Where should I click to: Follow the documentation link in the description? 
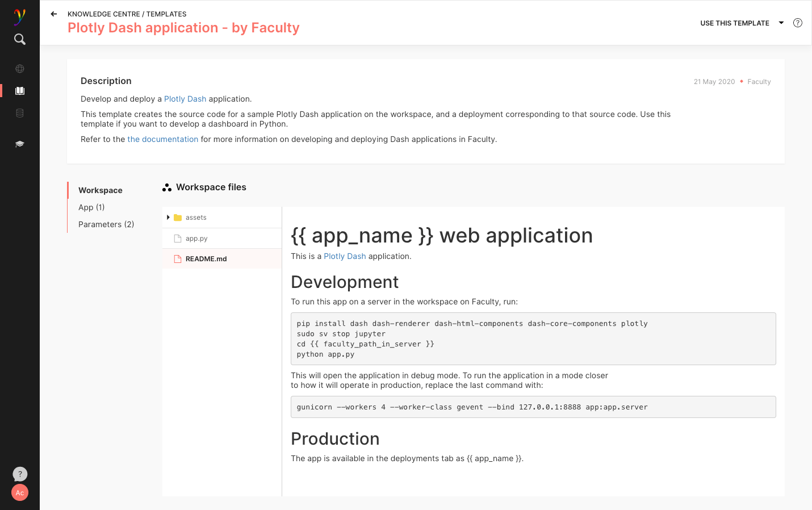162,139
